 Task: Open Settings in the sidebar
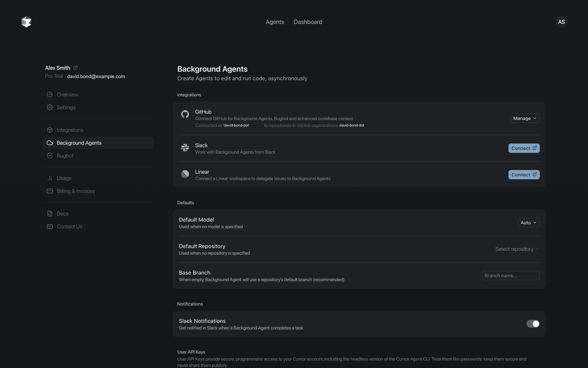98,107
